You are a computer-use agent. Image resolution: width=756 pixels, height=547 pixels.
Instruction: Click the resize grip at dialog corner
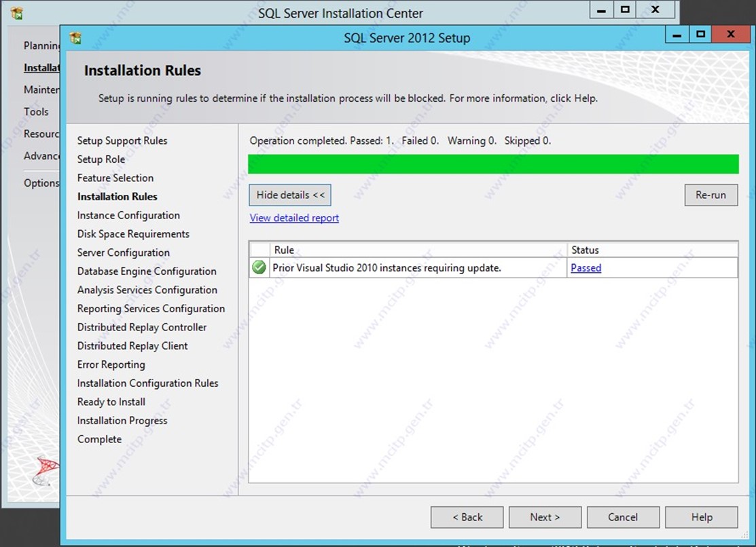pos(745,536)
